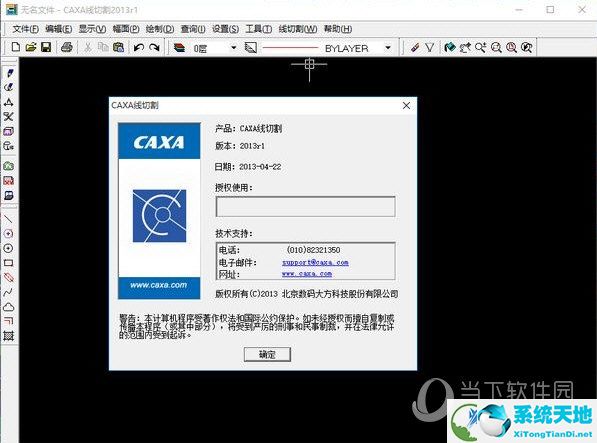Viewport: 597px width, 443px height.
Task: Select the advanced curve tool in sidebar
Action: tap(9, 87)
